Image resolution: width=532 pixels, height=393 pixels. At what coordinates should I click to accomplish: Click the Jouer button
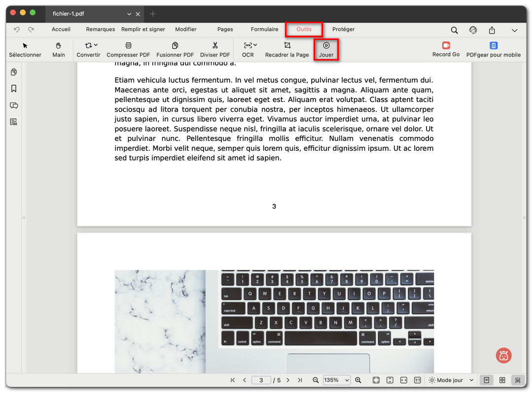326,49
